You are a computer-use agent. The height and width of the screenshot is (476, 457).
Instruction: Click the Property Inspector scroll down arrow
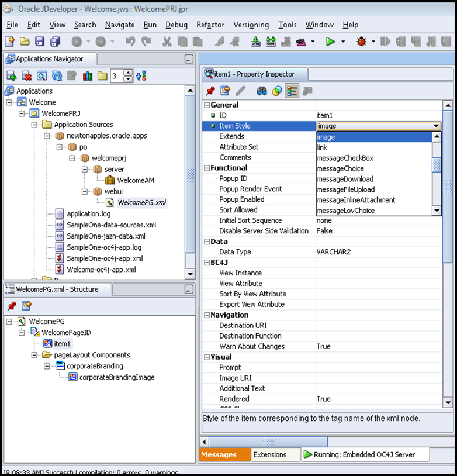(448, 403)
